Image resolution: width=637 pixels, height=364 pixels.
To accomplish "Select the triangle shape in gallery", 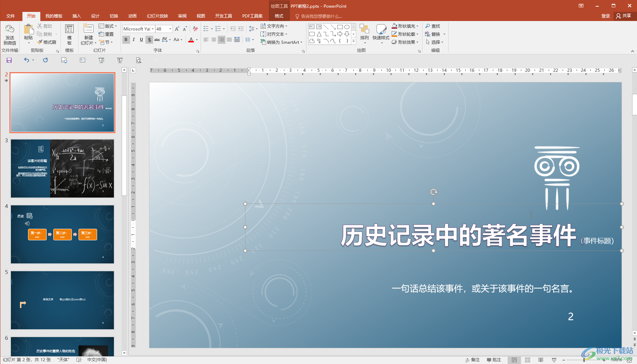I will click(x=319, y=34).
